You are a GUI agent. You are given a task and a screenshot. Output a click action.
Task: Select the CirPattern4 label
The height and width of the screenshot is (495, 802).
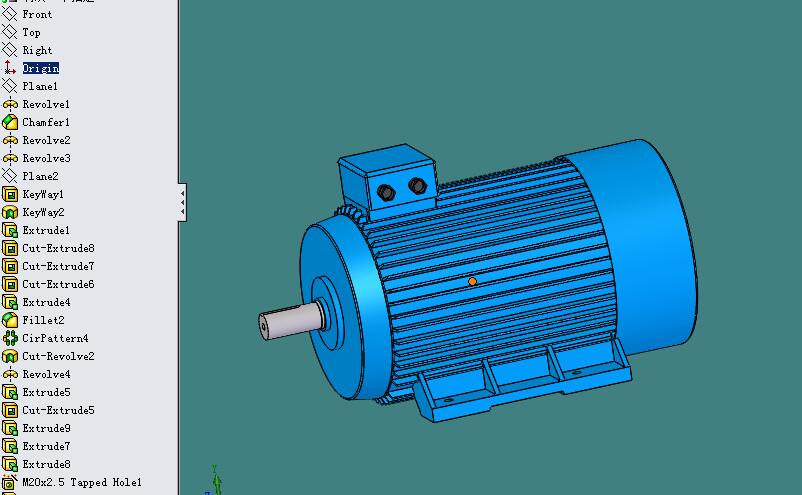tap(55, 338)
